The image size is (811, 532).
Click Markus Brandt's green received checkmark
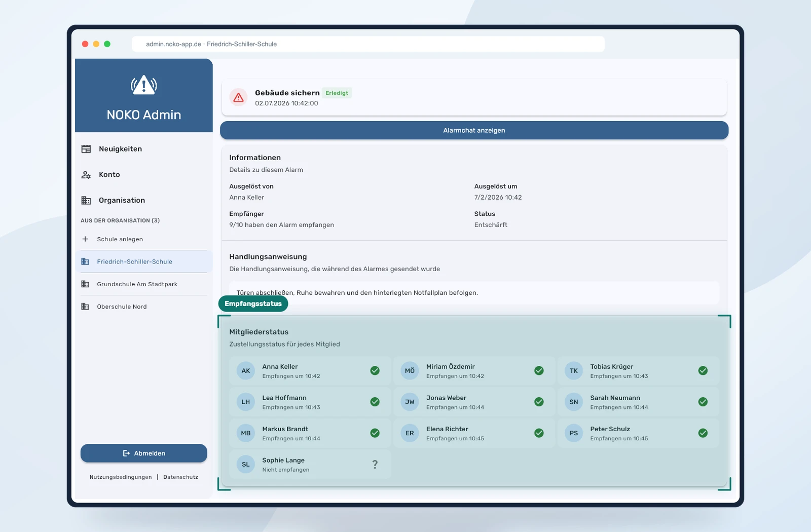pos(375,433)
